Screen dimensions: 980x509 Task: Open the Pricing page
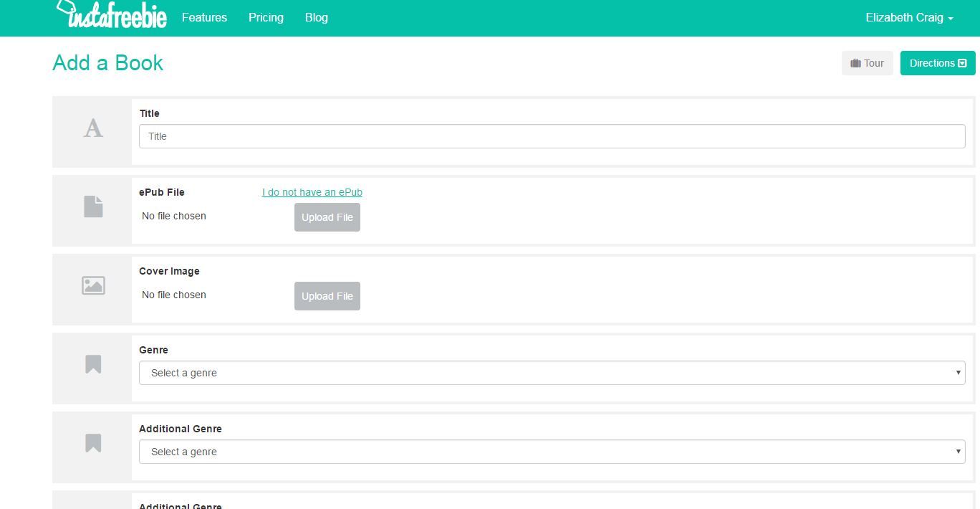[x=266, y=17]
